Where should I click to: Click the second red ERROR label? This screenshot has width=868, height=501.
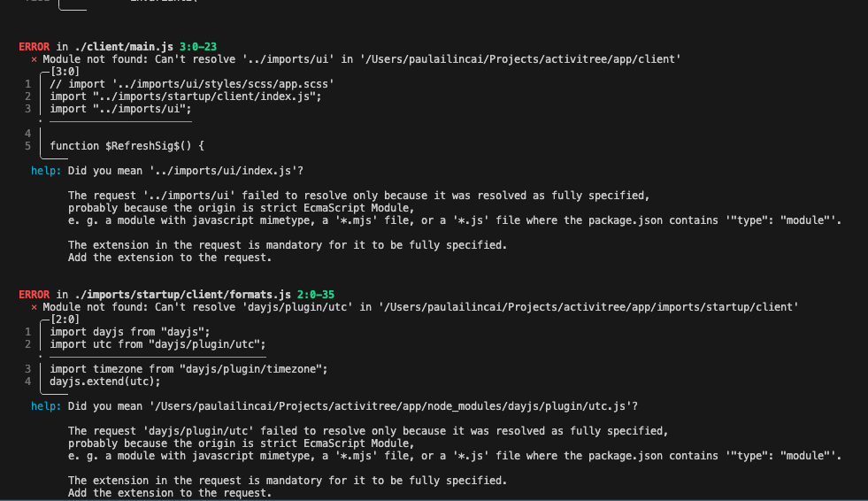(x=34, y=295)
